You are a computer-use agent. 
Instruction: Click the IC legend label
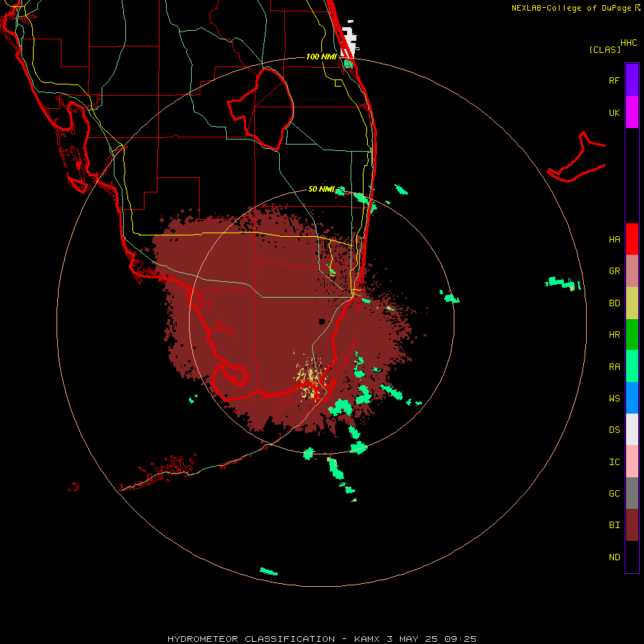[614, 462]
